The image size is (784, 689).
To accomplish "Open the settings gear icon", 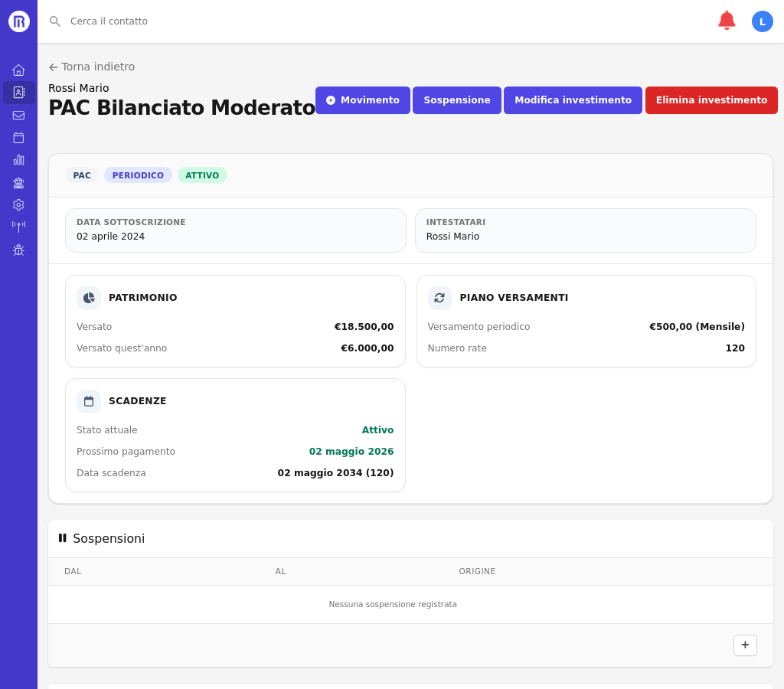I will point(18,204).
